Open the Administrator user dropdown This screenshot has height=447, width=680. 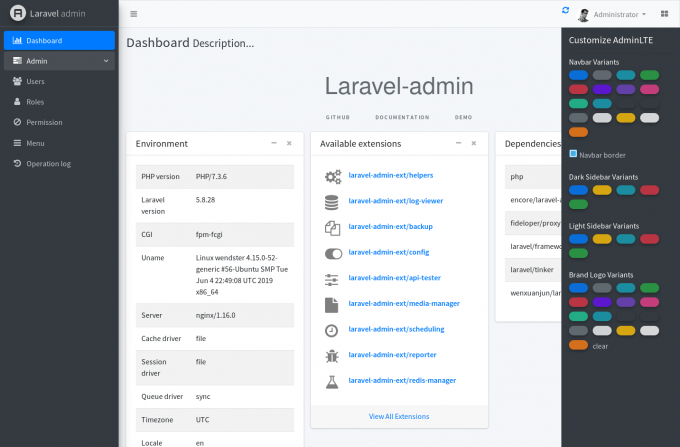[x=619, y=14]
